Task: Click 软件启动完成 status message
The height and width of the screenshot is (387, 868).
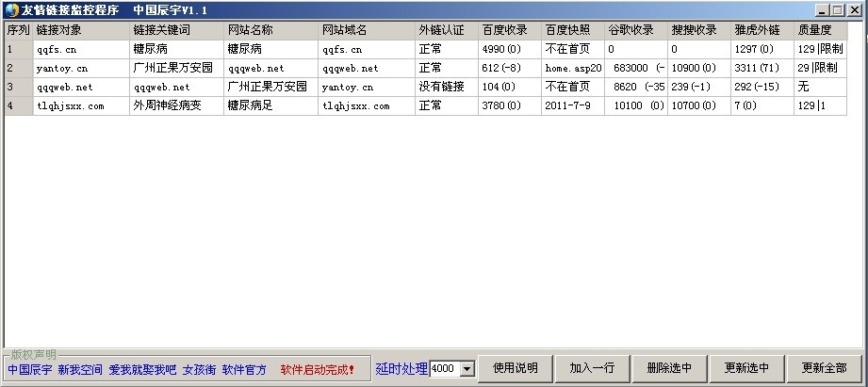Action: 318,370
